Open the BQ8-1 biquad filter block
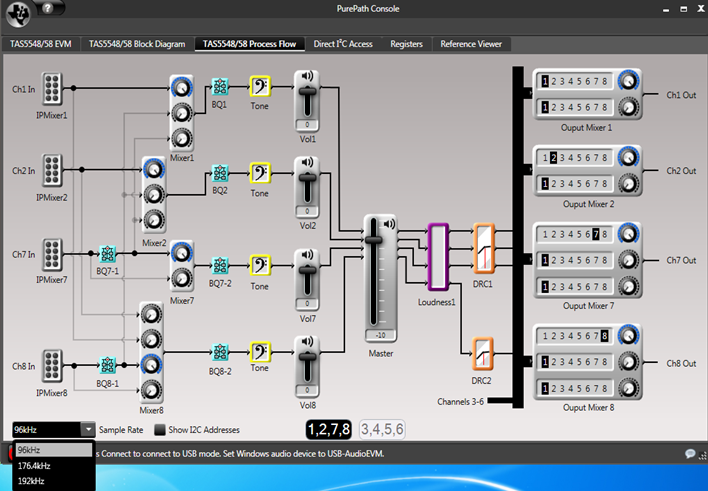708x491 pixels. click(107, 365)
